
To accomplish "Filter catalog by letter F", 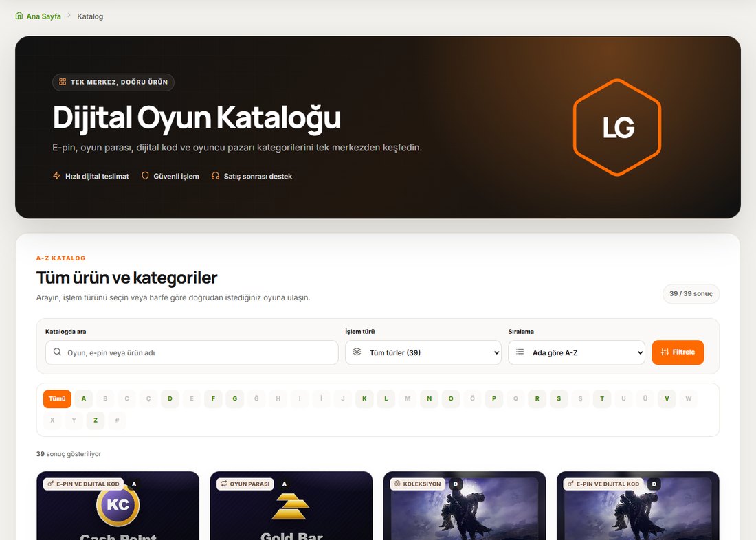I will [x=213, y=398].
